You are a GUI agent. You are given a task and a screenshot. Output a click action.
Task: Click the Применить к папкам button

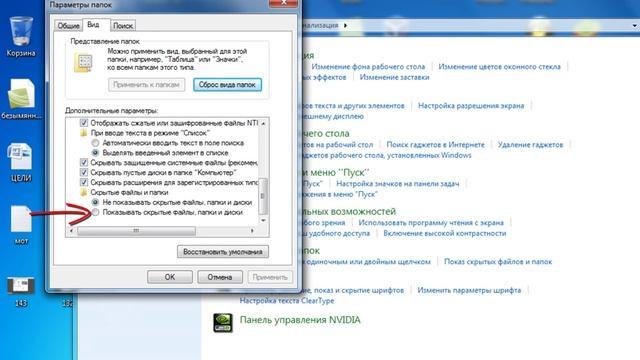(x=147, y=85)
